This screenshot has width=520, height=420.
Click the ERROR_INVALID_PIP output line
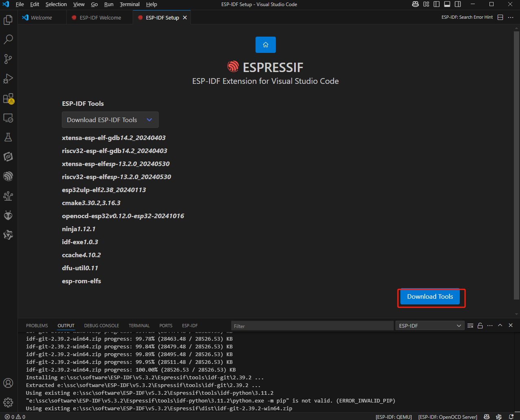coord(211,400)
